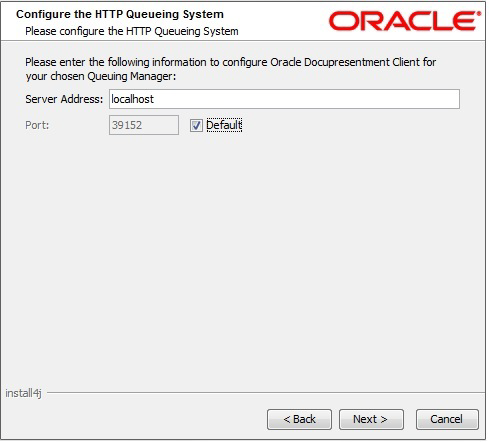Click the 'Server Address:' label
Image resolution: width=490 pixels, height=448 pixels.
[x=64, y=99]
